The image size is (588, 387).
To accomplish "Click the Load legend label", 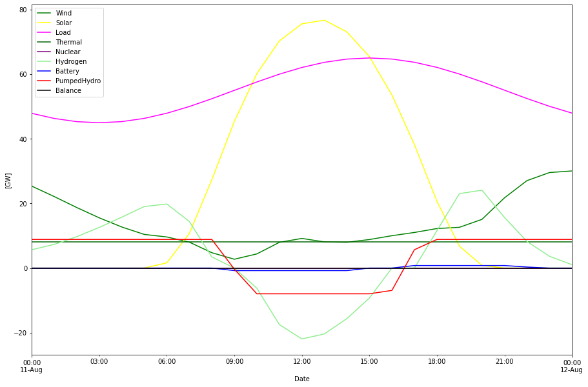I will pyautogui.click(x=63, y=33).
